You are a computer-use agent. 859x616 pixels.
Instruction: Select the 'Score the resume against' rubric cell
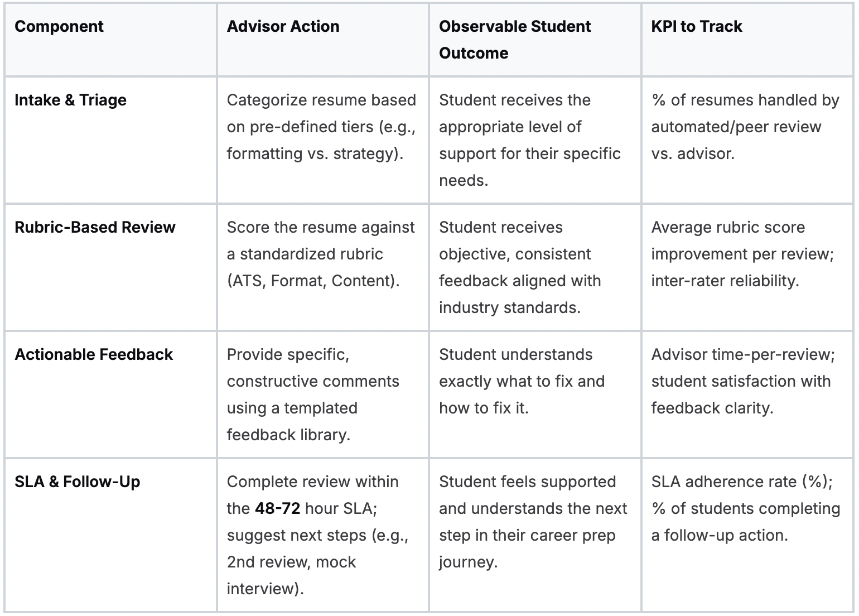(320, 254)
